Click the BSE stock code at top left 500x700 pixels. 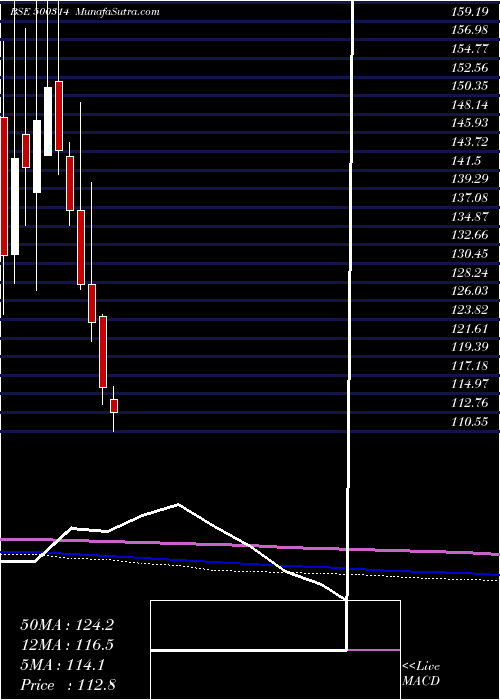click(40, 12)
